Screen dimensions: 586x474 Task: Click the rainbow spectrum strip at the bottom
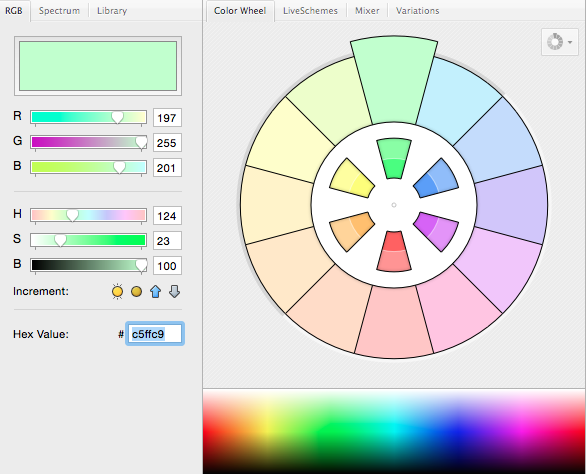[x=394, y=432]
